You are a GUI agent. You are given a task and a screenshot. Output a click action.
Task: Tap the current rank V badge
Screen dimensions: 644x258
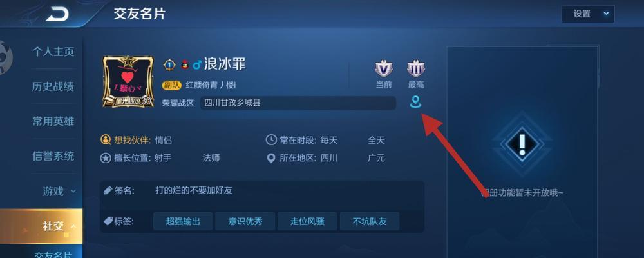tap(384, 68)
